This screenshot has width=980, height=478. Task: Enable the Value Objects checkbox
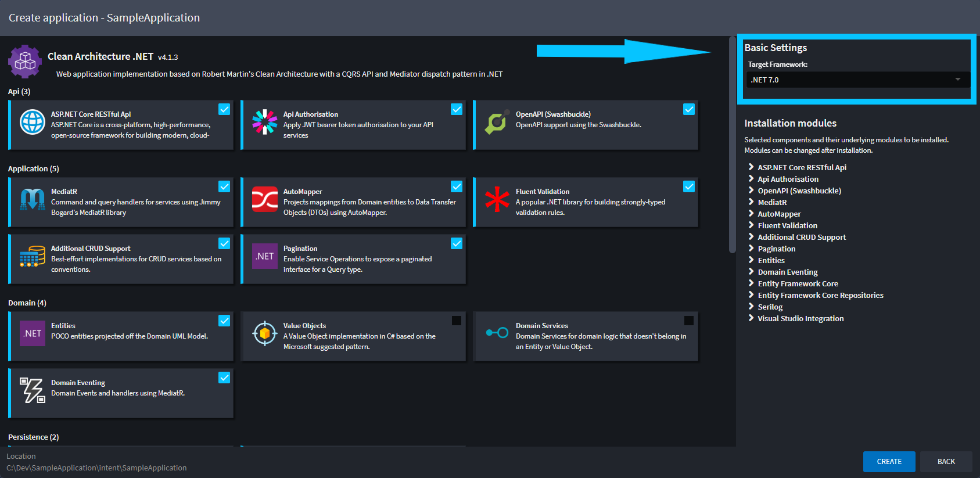pos(457,321)
